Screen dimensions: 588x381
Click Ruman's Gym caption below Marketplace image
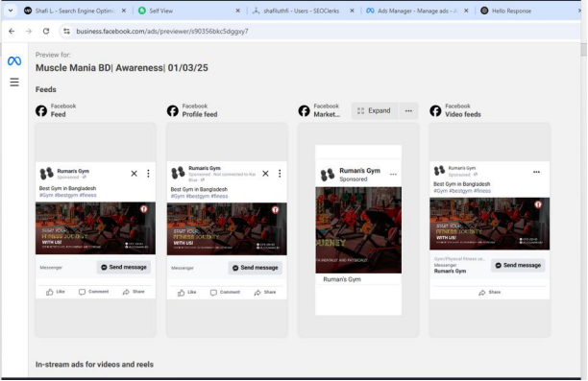342,279
